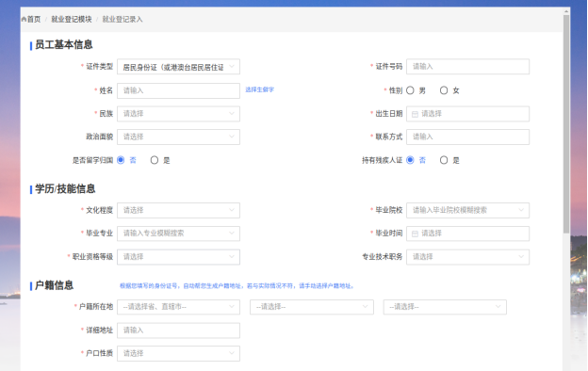Click the 选择生僻字 link
This screenshot has height=371, width=588.
(x=259, y=89)
